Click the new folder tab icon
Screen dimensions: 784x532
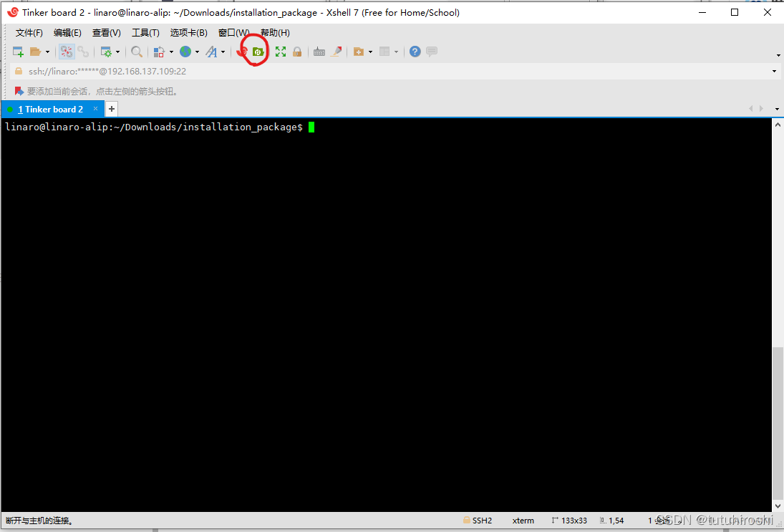(x=359, y=52)
